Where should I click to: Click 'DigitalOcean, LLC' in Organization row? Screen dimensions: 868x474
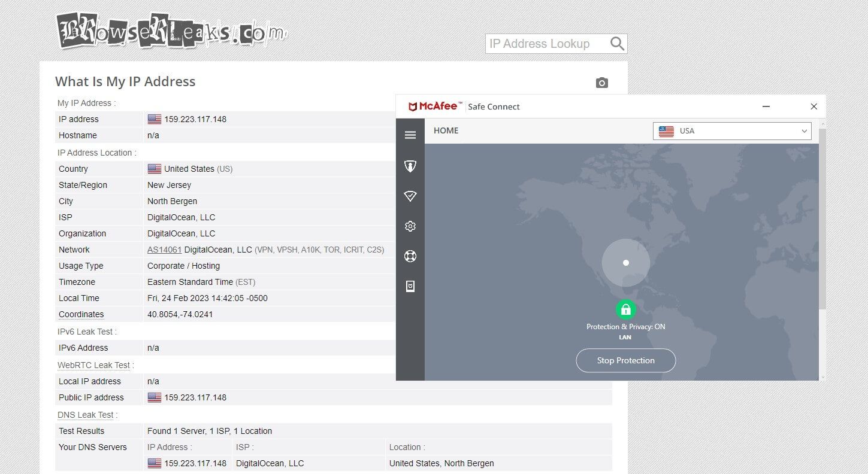pyautogui.click(x=182, y=233)
